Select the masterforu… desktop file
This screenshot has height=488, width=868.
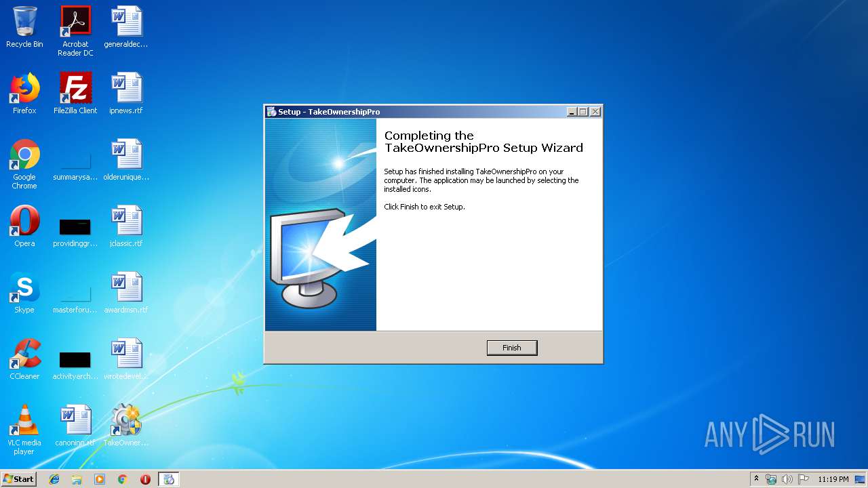coord(75,297)
